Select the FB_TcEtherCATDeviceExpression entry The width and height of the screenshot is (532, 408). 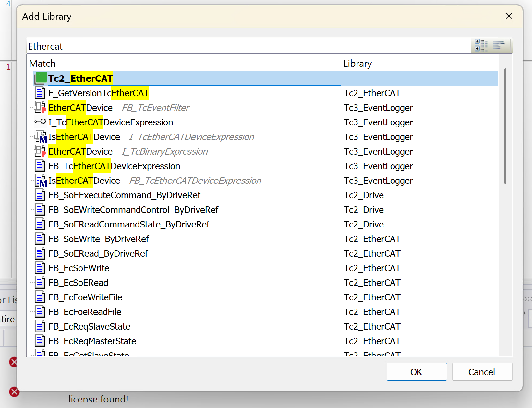point(114,166)
